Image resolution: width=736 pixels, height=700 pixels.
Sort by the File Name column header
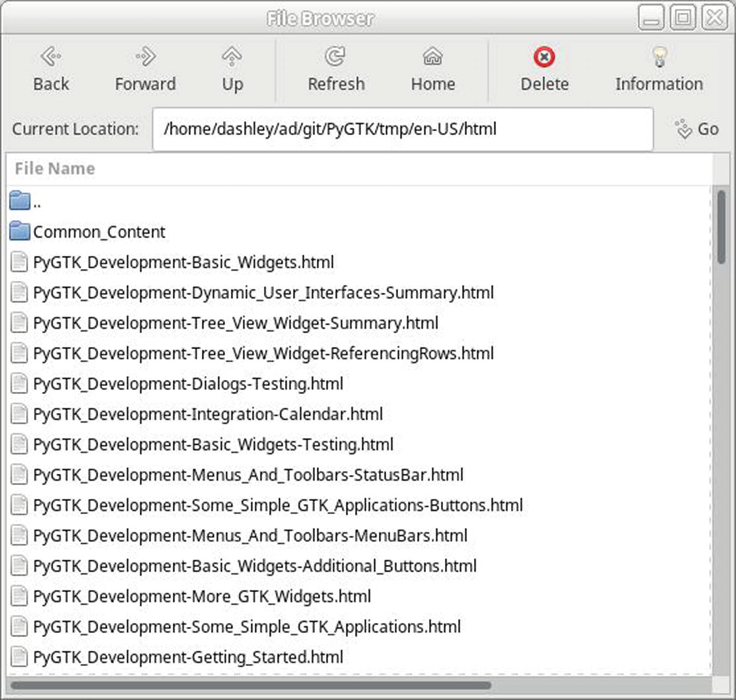click(55, 169)
